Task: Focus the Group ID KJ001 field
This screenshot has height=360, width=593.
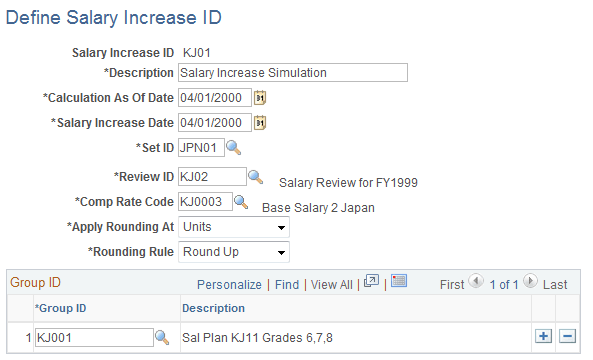Action: point(94,337)
